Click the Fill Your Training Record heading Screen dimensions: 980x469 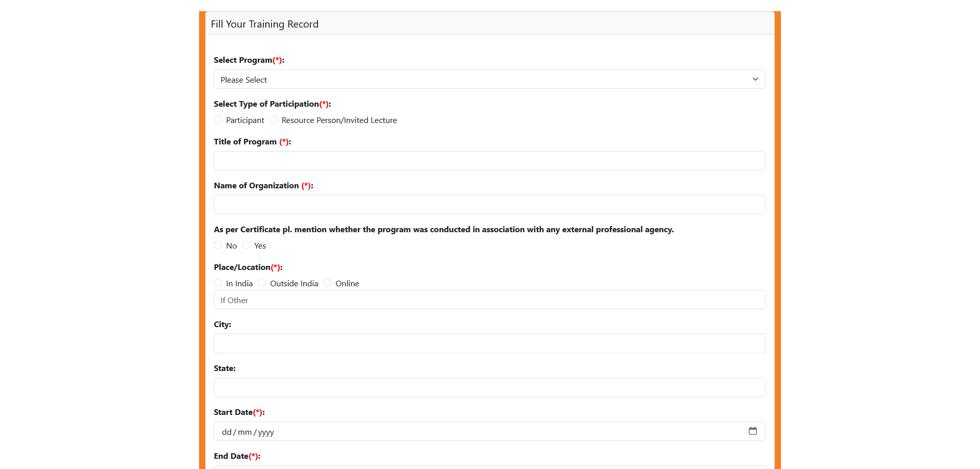point(264,24)
